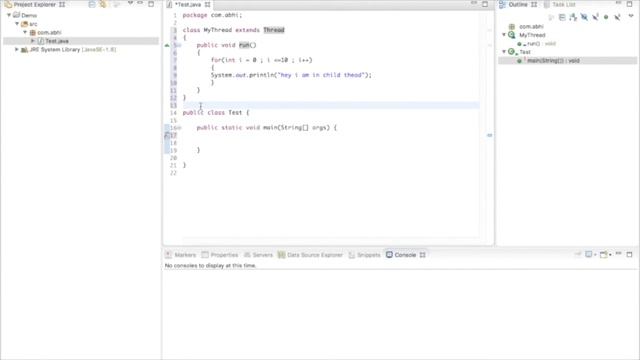Collapse MyThread class in Outline
The width and height of the screenshot is (640, 360).
[x=504, y=35]
